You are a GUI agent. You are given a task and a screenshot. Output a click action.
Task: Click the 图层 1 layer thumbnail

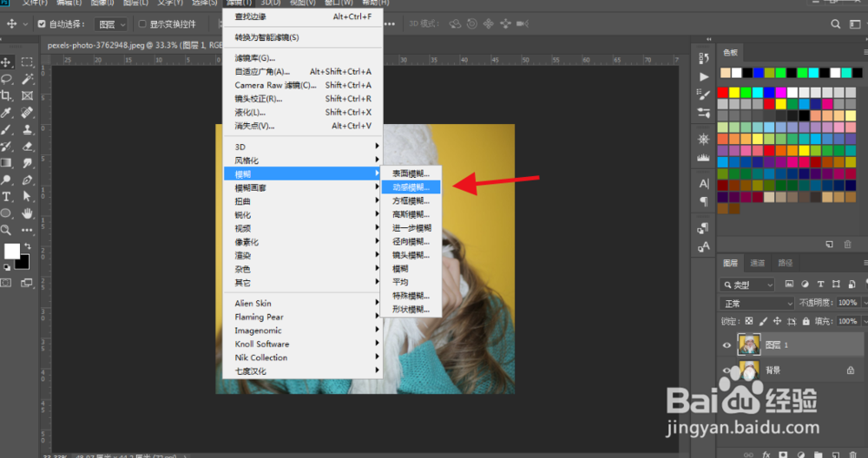click(748, 344)
